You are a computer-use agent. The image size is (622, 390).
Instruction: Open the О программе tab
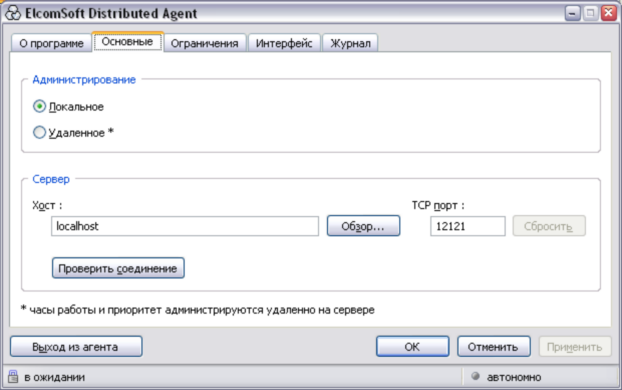[51, 43]
